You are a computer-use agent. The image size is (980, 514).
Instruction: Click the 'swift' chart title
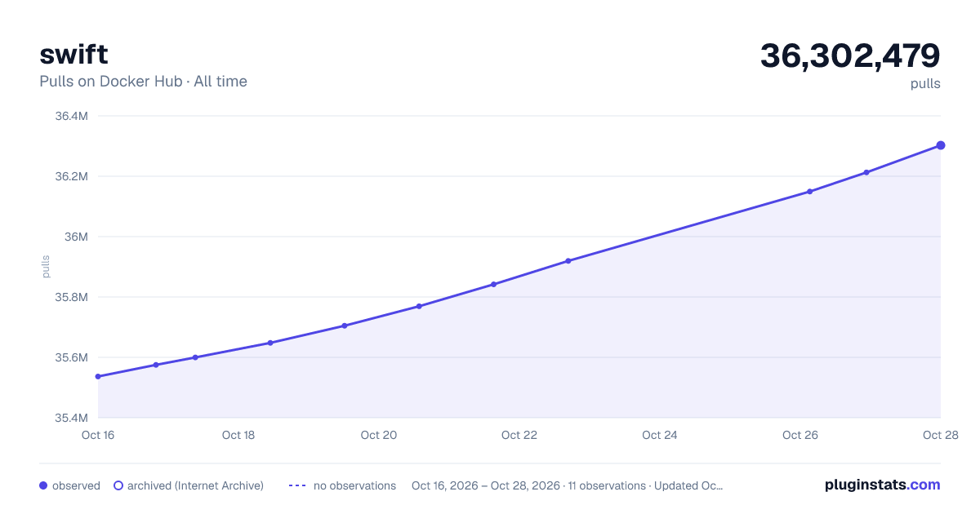click(73, 54)
